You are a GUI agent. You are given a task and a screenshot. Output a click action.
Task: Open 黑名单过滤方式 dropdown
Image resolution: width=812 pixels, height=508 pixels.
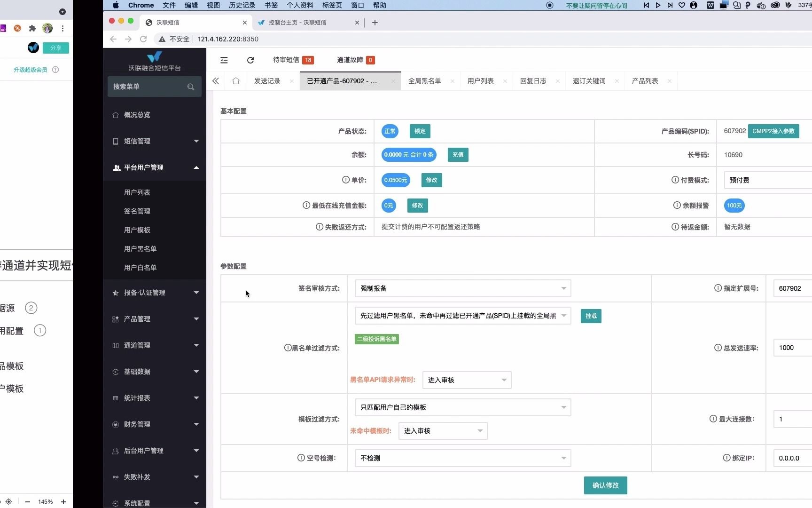pos(463,316)
